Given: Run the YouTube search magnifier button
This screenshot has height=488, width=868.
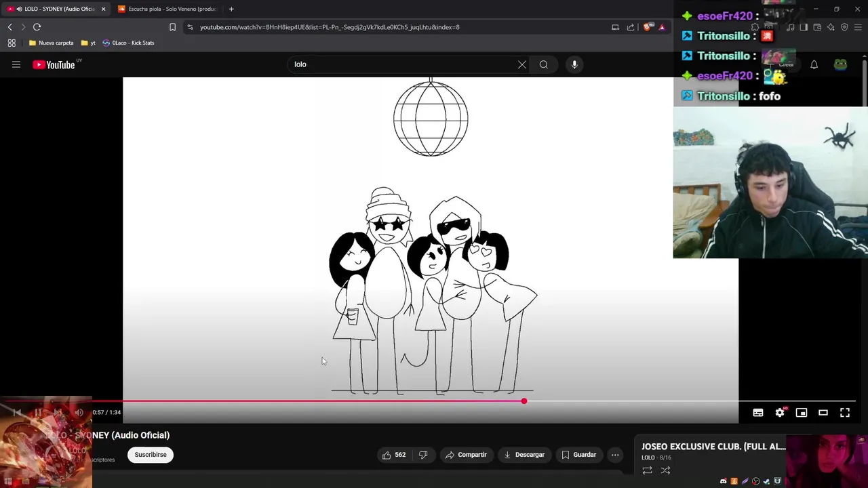Looking at the screenshot, I should click(544, 64).
